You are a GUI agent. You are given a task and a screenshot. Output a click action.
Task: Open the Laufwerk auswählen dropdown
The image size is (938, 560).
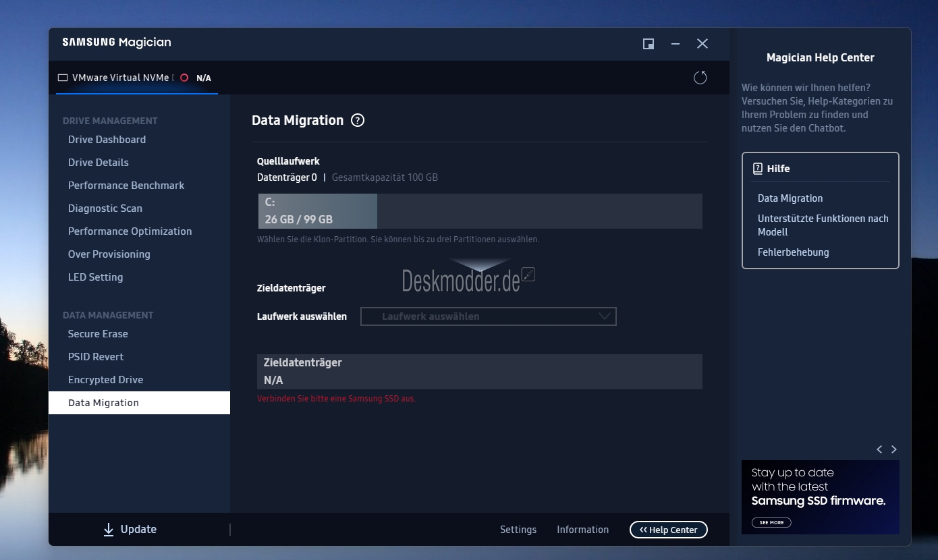489,316
